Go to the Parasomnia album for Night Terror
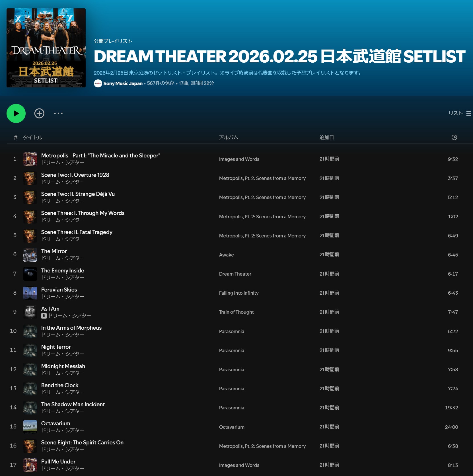The image size is (473, 476). (x=231, y=350)
